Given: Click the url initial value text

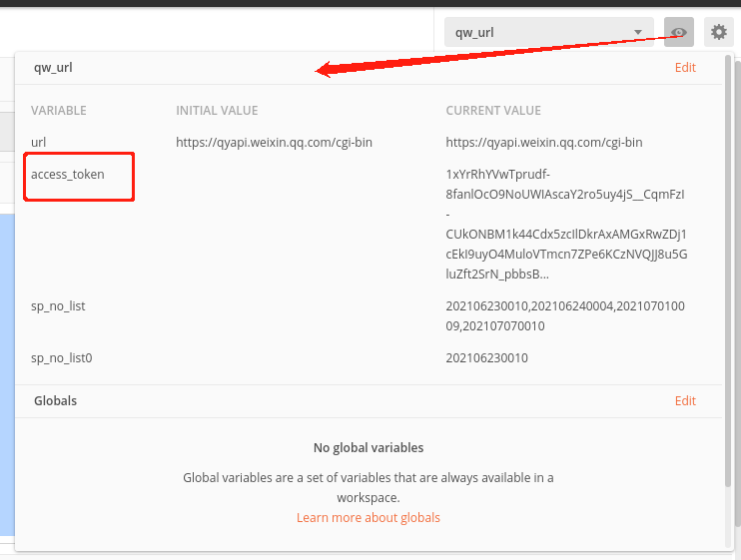Looking at the screenshot, I should coord(274,142).
